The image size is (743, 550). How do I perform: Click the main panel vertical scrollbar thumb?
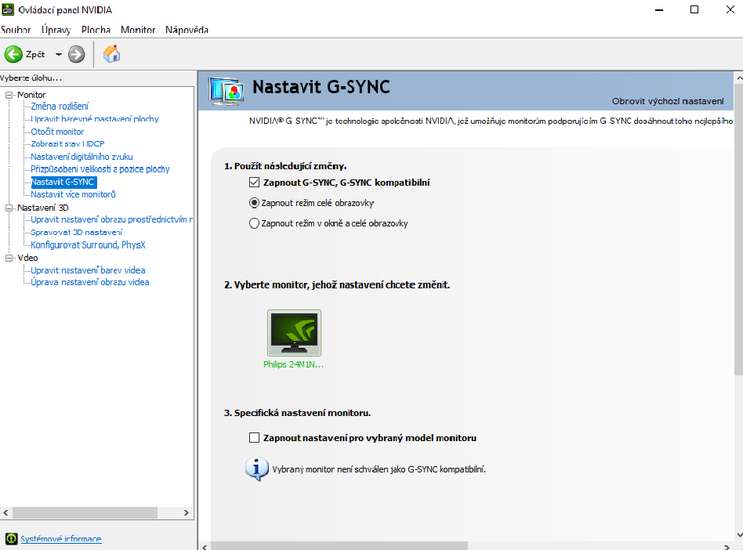tap(739, 230)
